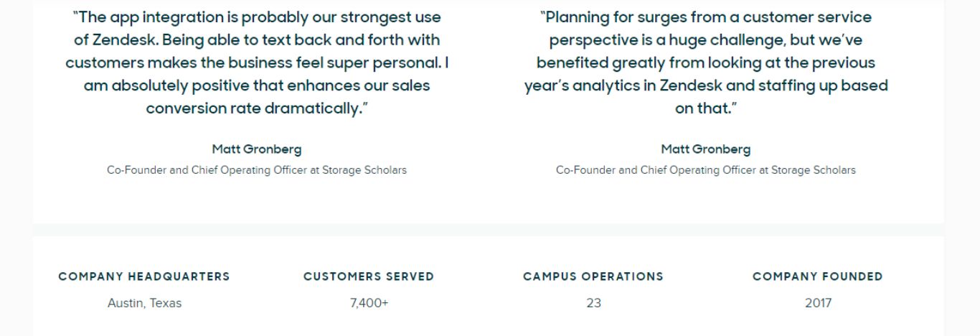Screen dimensions: 980x336
Task: Click the Campus Operations heading
Action: (x=593, y=276)
